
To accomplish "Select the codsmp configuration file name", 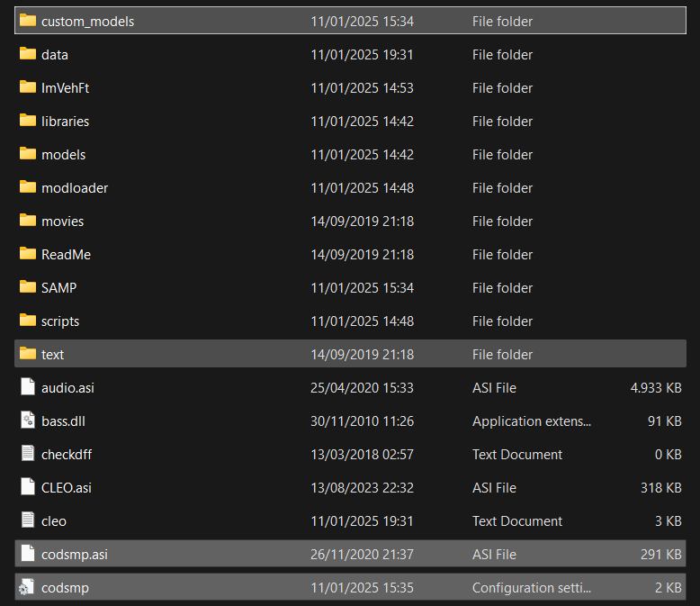I will point(65,588).
